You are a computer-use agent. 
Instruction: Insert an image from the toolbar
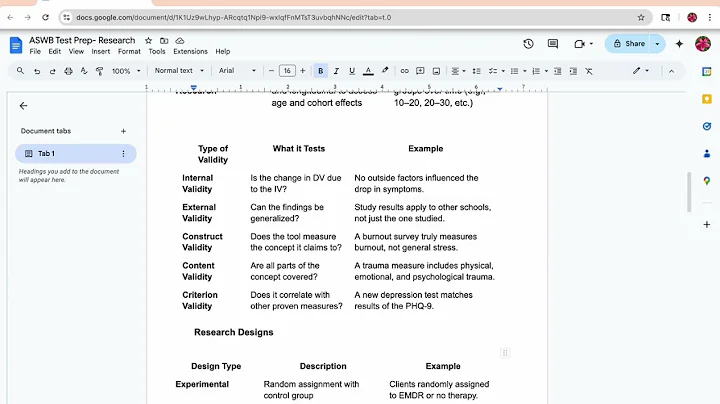[436, 71]
